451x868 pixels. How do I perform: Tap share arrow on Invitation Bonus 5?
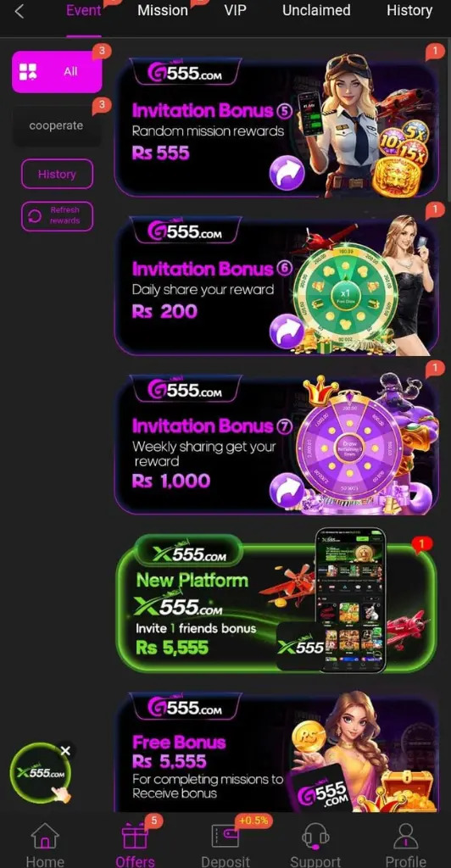287,173
